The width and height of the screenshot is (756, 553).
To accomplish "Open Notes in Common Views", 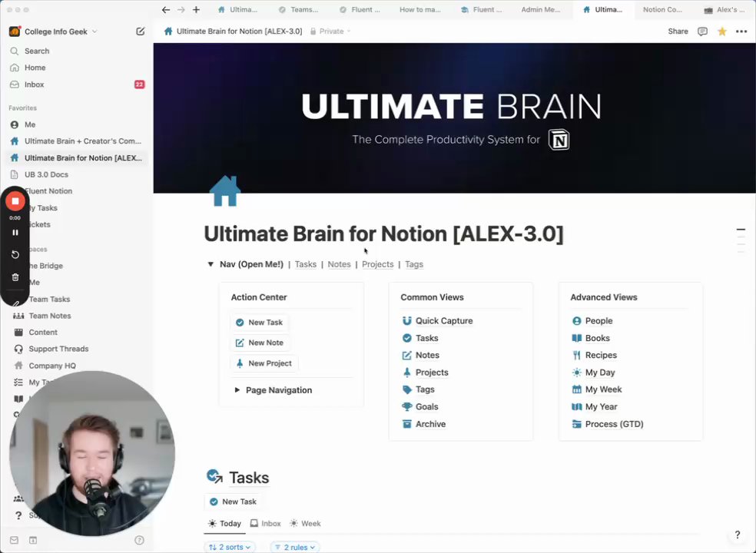I will [x=420, y=356].
